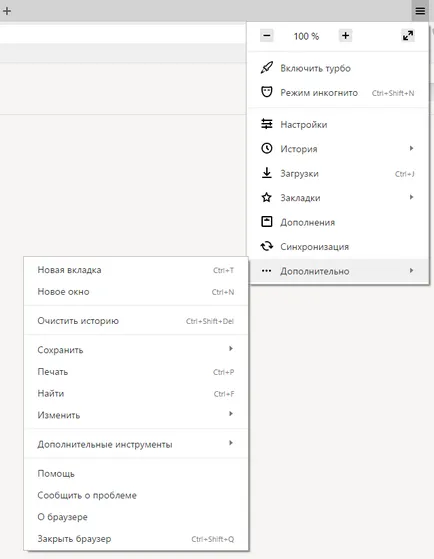434x559 pixels.
Task: Click Закрыть браузер at the submenu bottom
Action: pyautogui.click(x=136, y=539)
